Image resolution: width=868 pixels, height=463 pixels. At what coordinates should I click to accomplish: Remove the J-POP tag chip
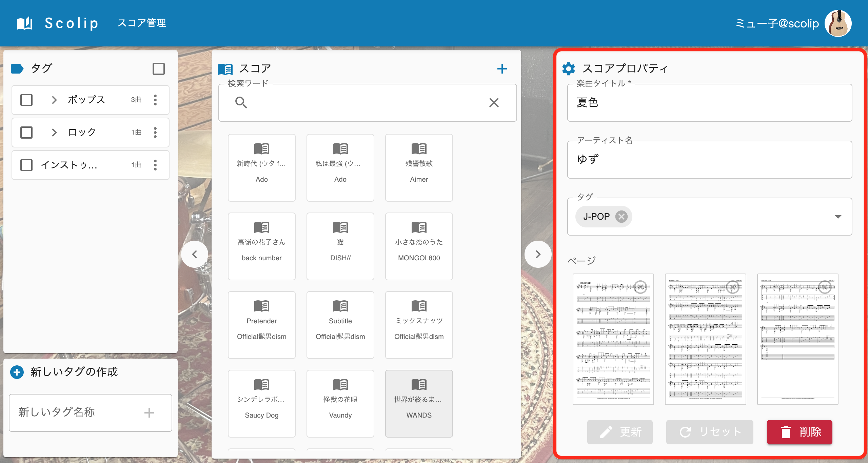pyautogui.click(x=621, y=216)
